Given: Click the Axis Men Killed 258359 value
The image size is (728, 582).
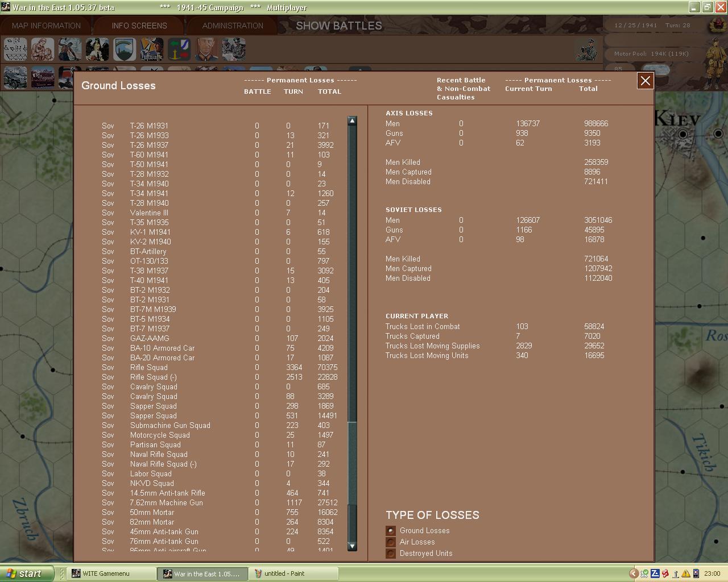Looking at the screenshot, I should pos(596,163).
